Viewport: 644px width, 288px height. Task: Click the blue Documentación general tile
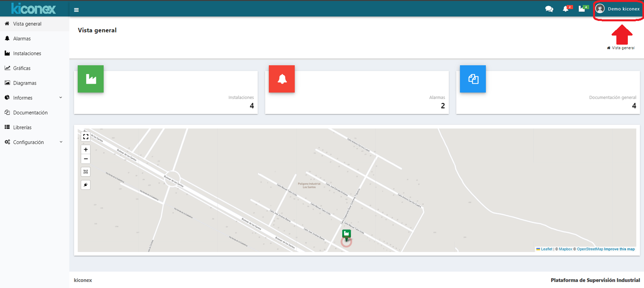click(473, 79)
